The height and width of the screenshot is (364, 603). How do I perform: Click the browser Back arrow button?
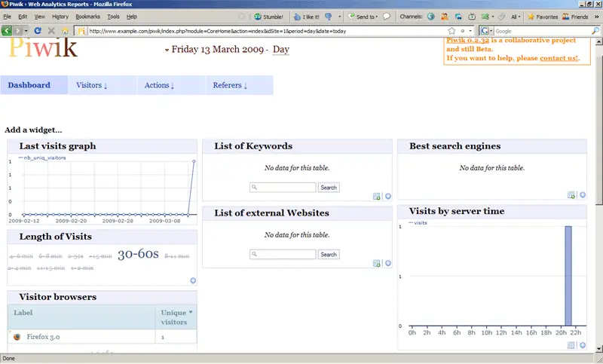[x=7, y=31]
